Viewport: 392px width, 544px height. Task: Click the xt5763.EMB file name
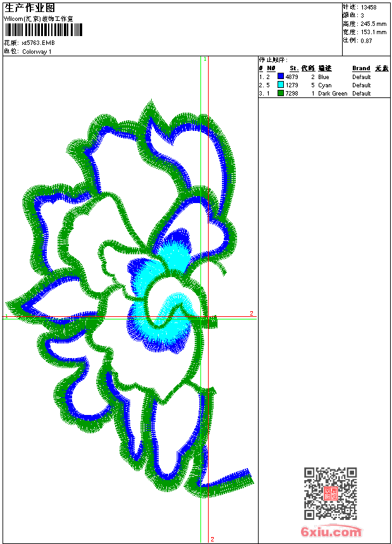click(x=38, y=42)
